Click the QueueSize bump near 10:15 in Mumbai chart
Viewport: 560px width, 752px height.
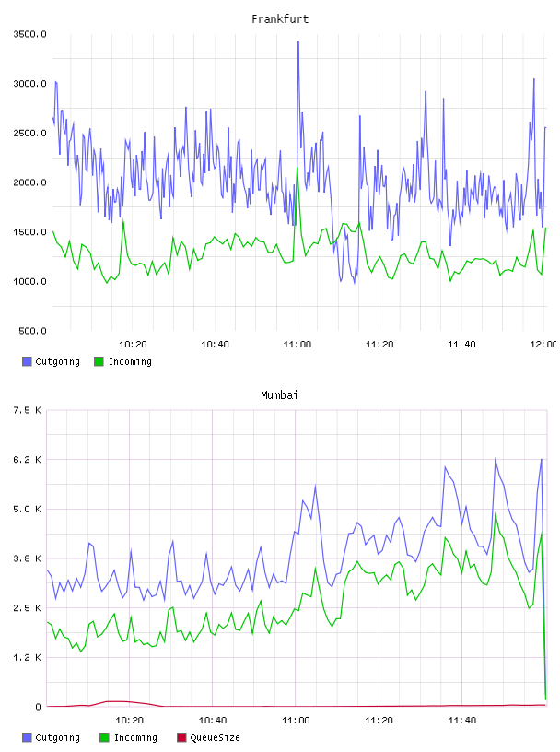click(x=116, y=701)
